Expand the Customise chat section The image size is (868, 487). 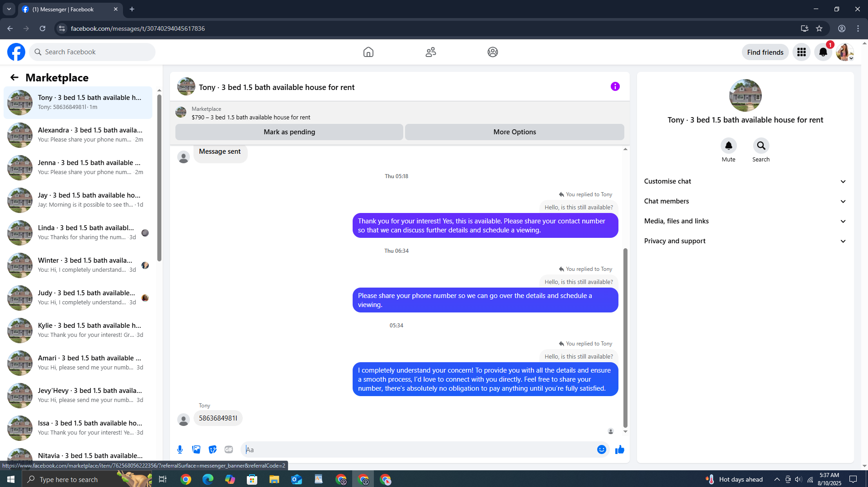[745, 181]
